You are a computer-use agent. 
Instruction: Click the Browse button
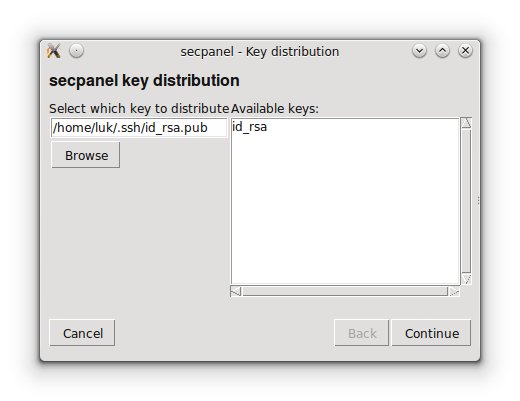click(x=86, y=155)
